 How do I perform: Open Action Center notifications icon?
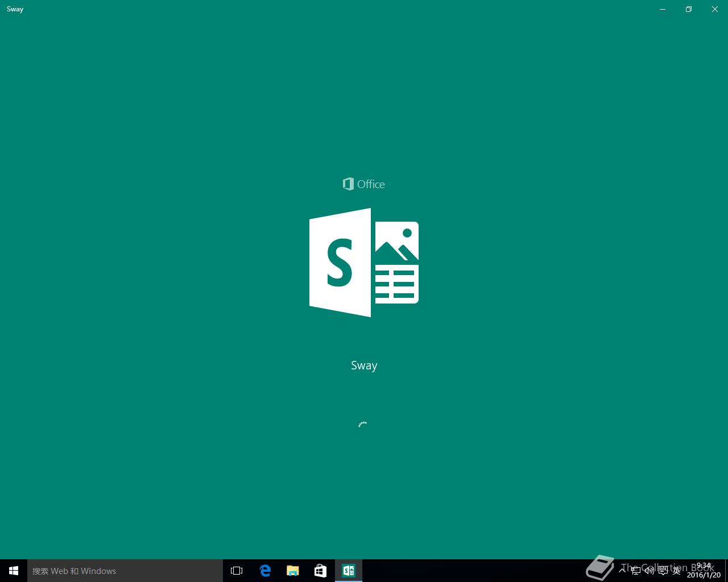(663, 571)
